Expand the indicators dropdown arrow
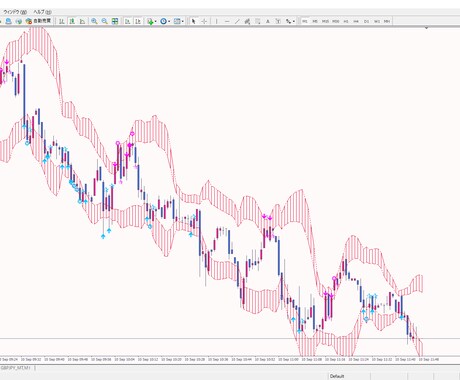 click(156, 21)
